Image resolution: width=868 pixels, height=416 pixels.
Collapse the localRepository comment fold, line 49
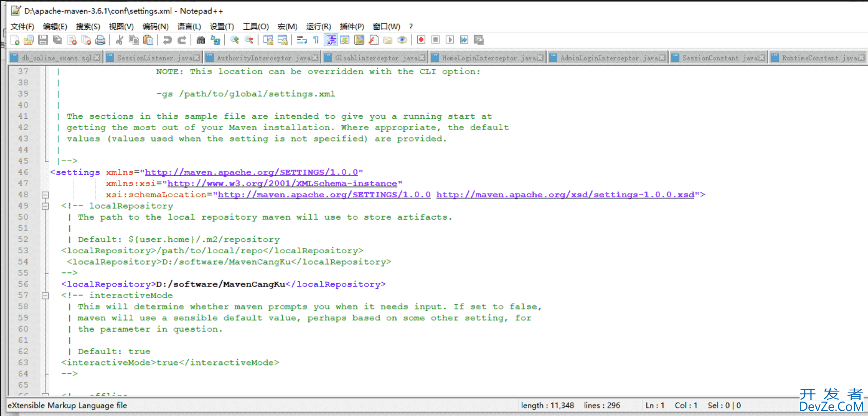(45, 206)
